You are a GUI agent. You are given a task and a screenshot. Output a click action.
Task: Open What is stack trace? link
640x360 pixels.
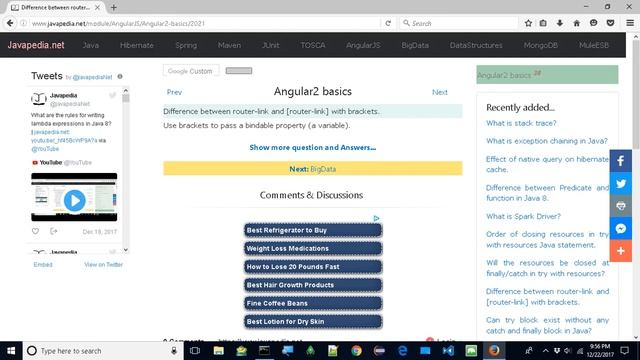(521, 123)
